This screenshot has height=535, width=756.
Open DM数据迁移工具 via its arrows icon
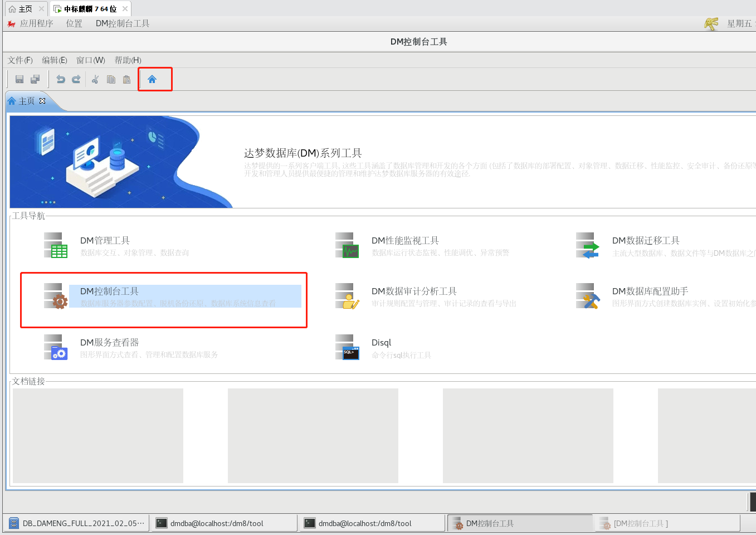point(588,245)
